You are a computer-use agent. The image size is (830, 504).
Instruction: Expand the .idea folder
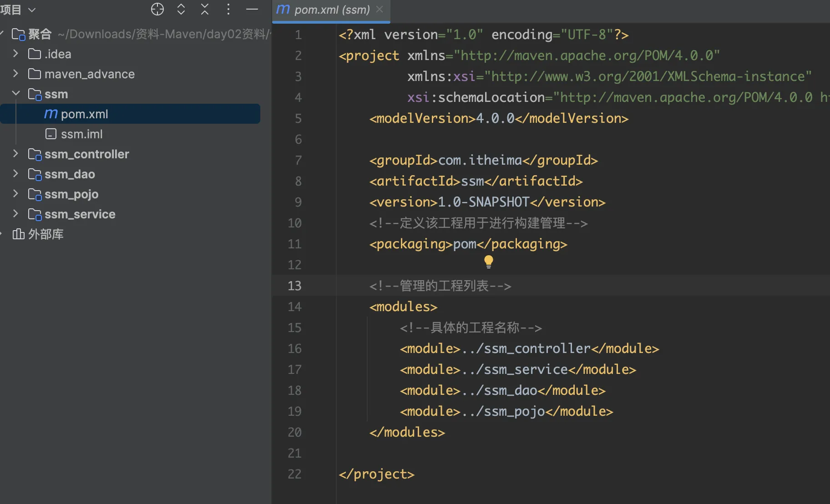click(x=16, y=54)
